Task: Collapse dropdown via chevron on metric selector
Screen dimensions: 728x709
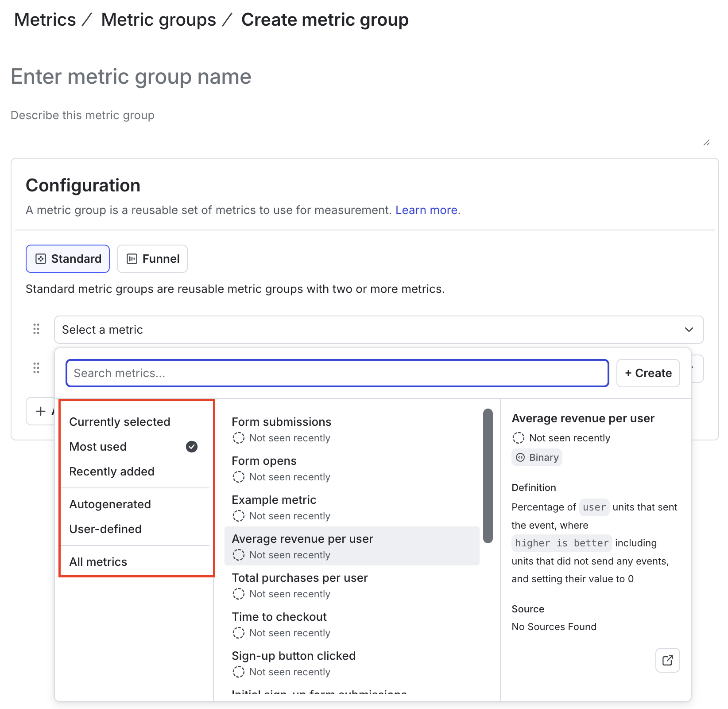Action: pos(689,330)
